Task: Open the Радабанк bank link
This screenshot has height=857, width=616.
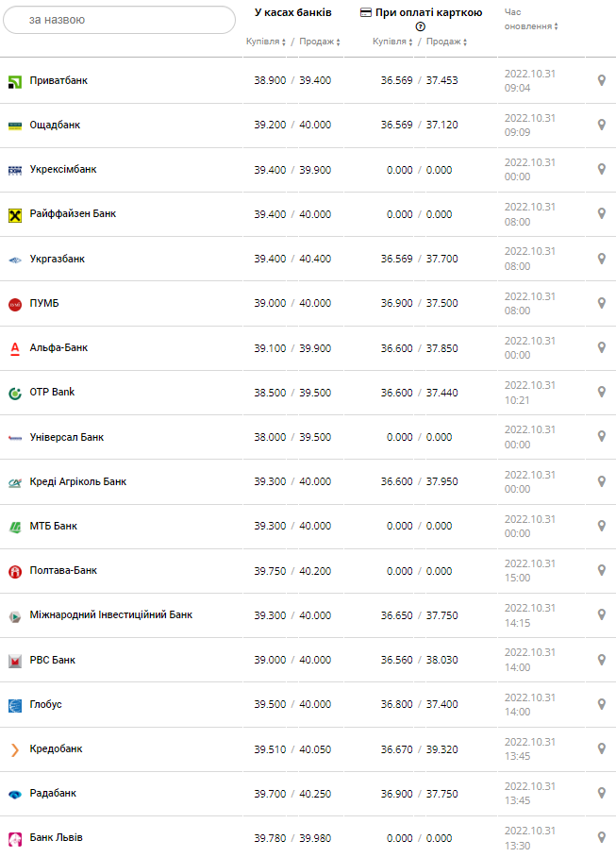Action: click(53, 793)
